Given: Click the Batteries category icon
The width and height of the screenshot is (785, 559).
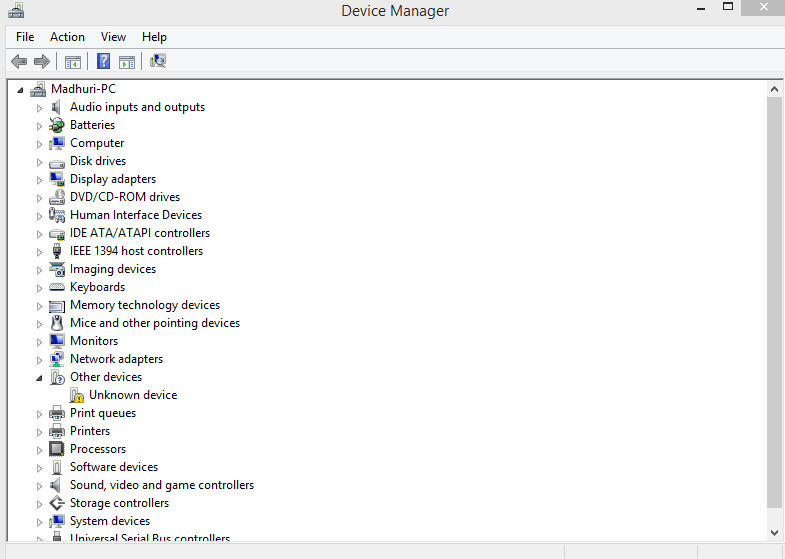Looking at the screenshot, I should click(x=57, y=125).
